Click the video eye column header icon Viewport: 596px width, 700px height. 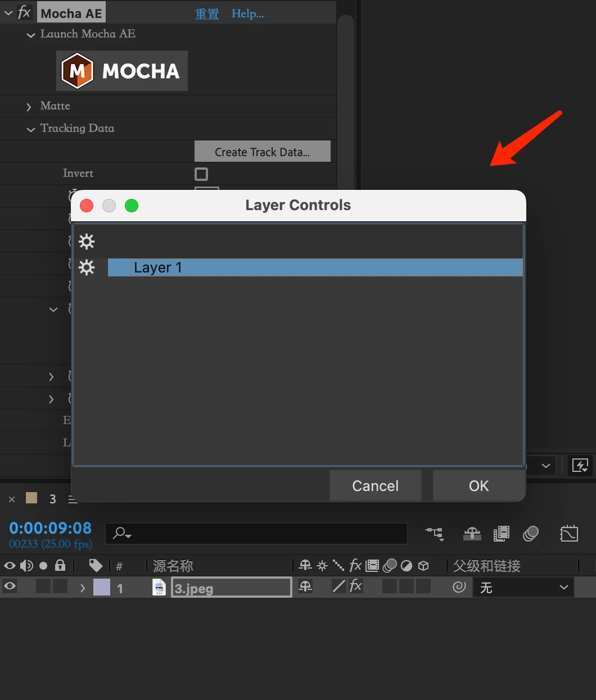pos(10,566)
